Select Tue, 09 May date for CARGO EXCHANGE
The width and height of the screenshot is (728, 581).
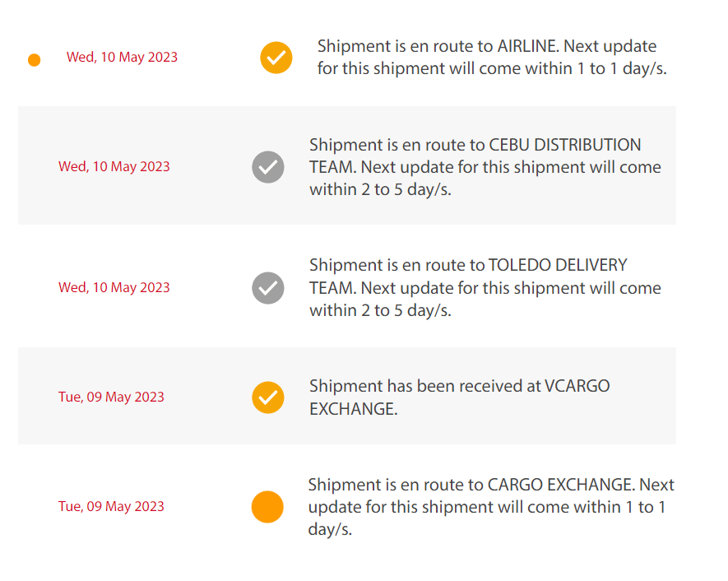111,506
